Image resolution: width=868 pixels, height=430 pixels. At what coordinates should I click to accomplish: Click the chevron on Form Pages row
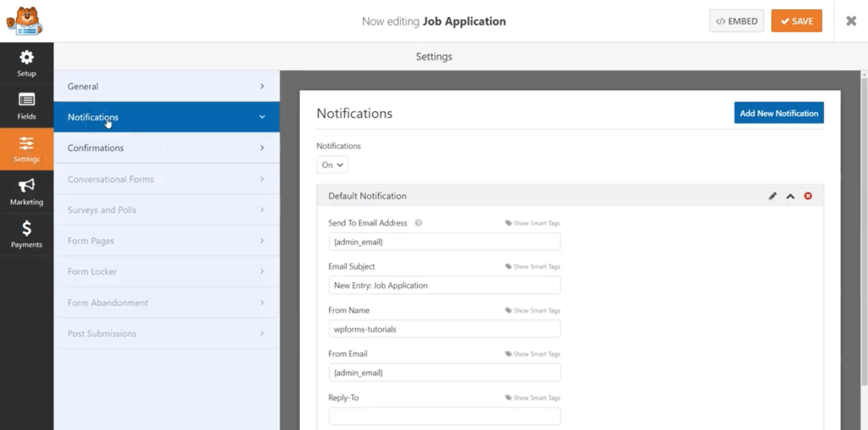point(262,241)
